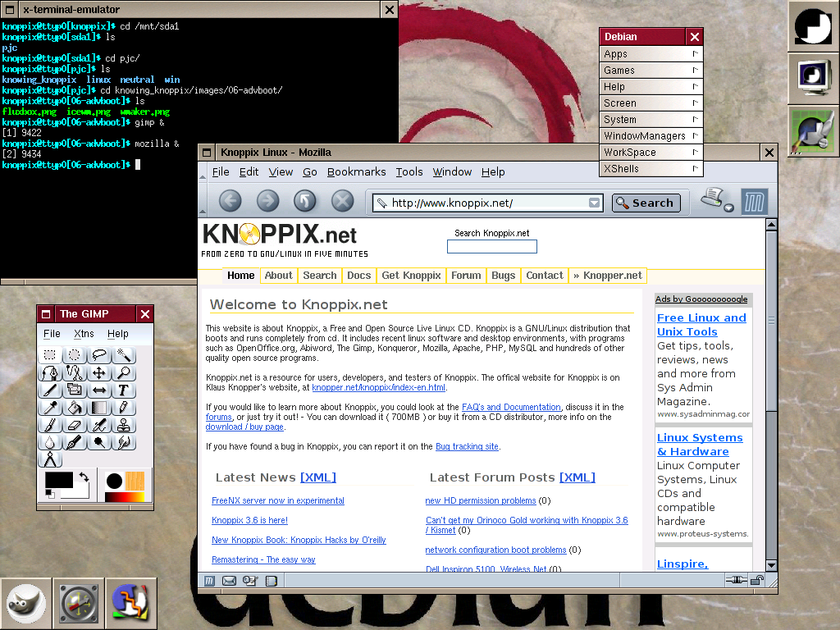Open the Bookmarks menu in Mozilla
Image resolution: width=840 pixels, height=630 pixels.
tap(356, 172)
